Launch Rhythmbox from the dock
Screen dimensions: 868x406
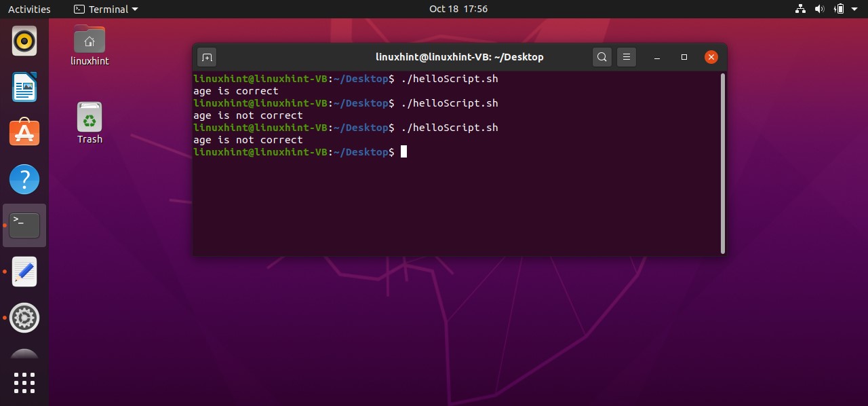(x=24, y=41)
